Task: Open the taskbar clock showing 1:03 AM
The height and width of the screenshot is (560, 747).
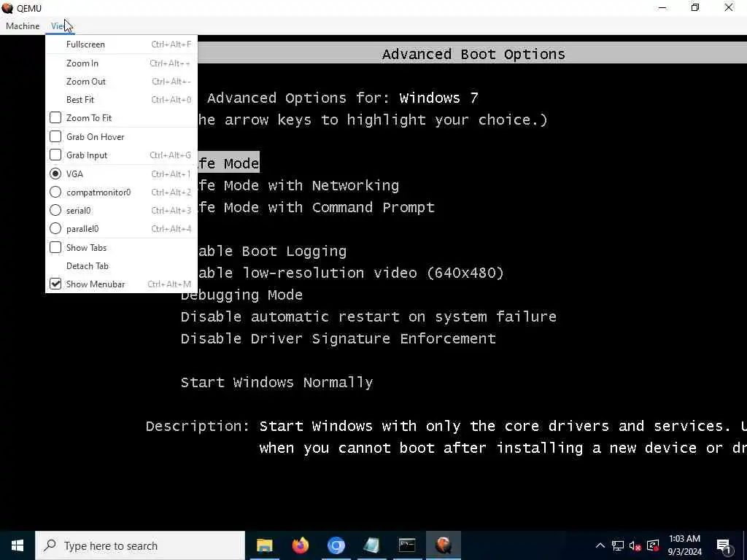Action: (x=684, y=545)
